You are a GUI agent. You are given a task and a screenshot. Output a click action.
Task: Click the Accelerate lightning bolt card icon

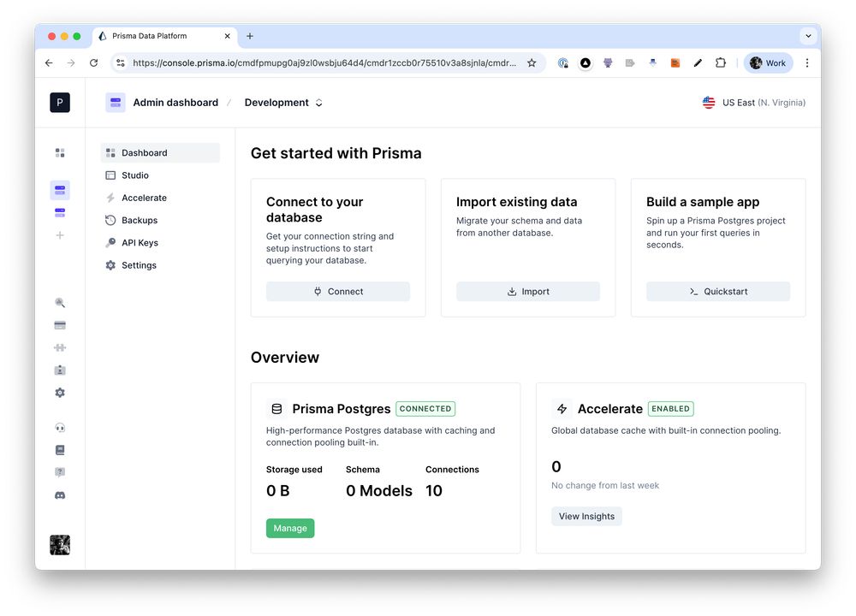pyautogui.click(x=562, y=409)
